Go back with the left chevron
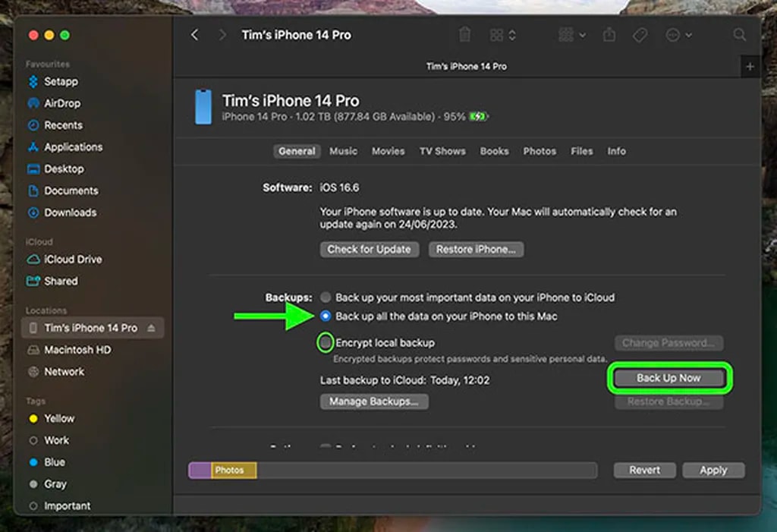 (195, 35)
